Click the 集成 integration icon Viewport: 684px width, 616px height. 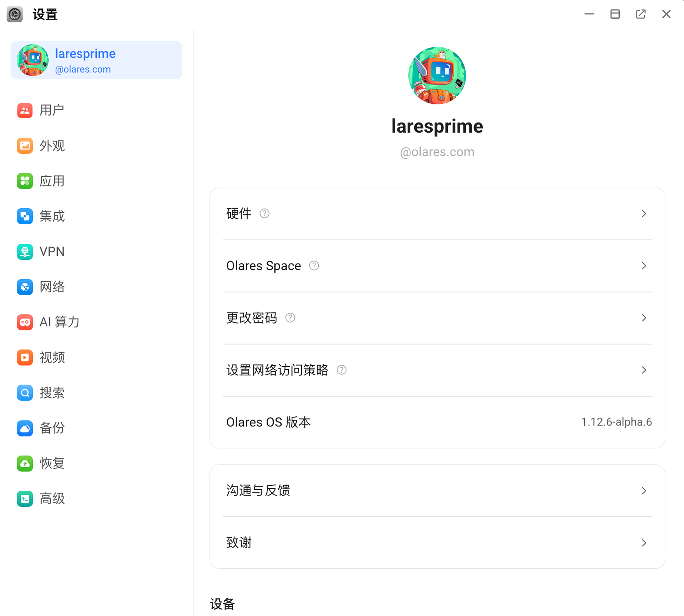pos(25,216)
